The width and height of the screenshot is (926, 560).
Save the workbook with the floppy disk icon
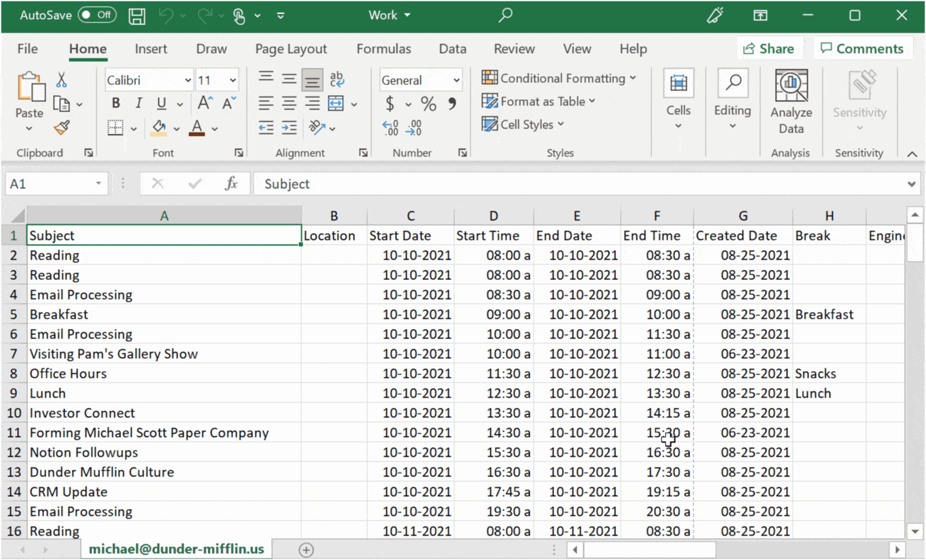(x=137, y=16)
